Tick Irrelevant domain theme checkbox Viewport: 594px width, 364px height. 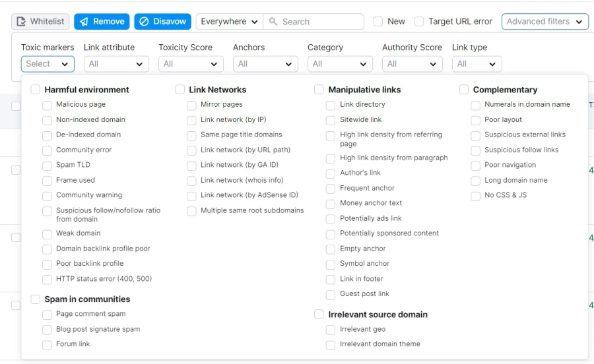coord(331,345)
